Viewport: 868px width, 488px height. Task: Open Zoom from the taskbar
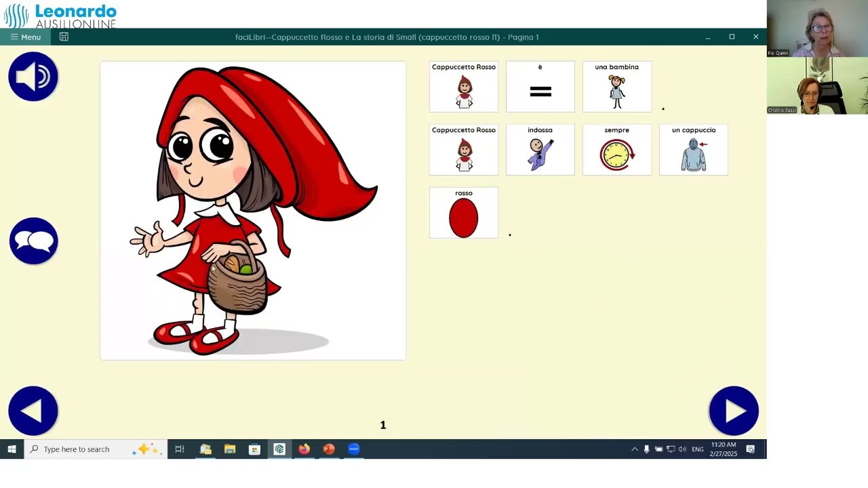coord(353,449)
